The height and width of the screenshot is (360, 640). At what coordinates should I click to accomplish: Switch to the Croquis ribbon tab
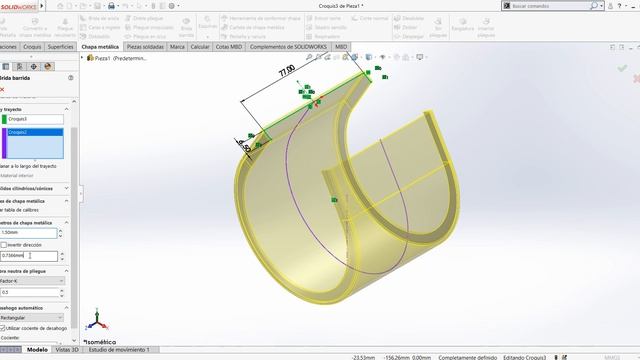(x=32, y=47)
